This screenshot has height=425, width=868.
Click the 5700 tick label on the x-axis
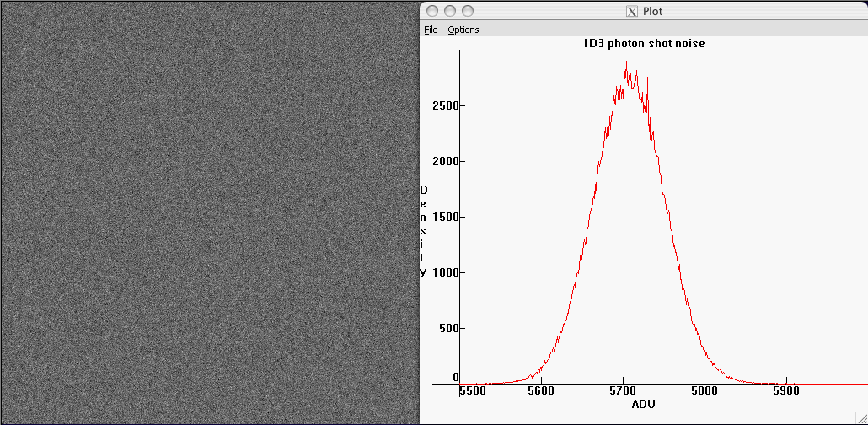(623, 391)
